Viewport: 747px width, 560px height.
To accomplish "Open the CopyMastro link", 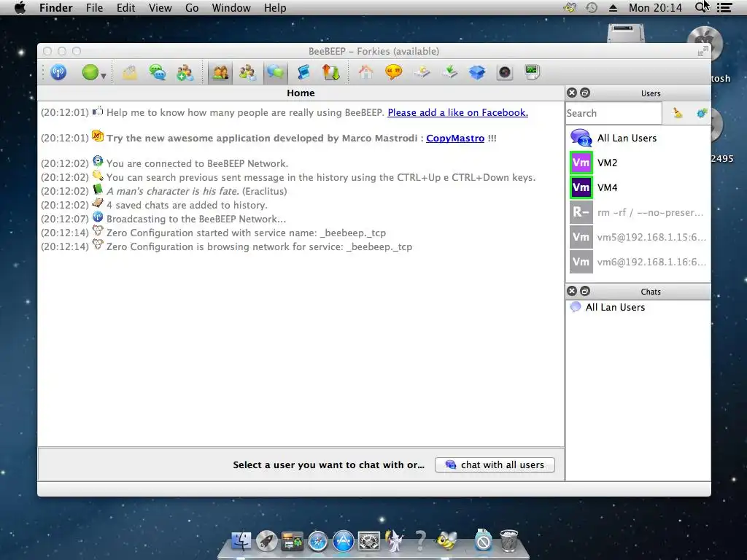I will (x=455, y=138).
